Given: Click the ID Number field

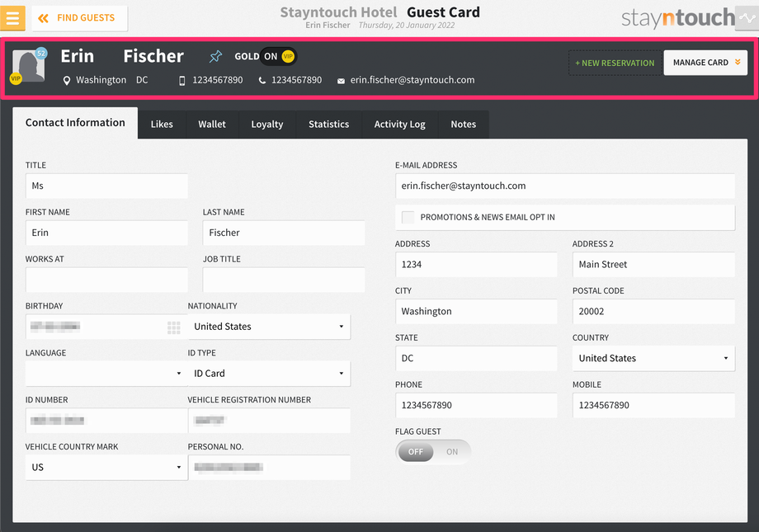Looking at the screenshot, I should 106,421.
